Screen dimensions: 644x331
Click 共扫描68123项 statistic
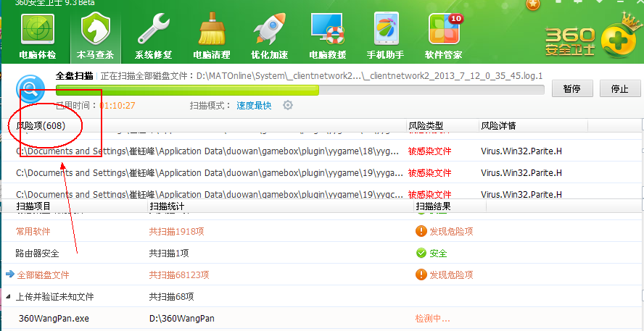click(179, 275)
